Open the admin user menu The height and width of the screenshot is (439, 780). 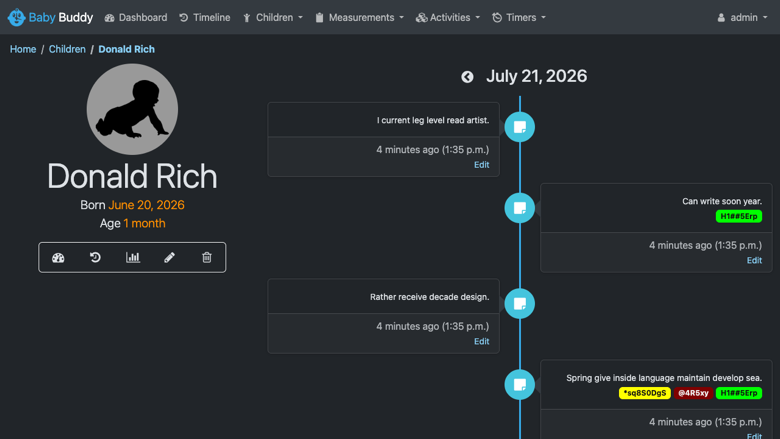[x=742, y=17]
